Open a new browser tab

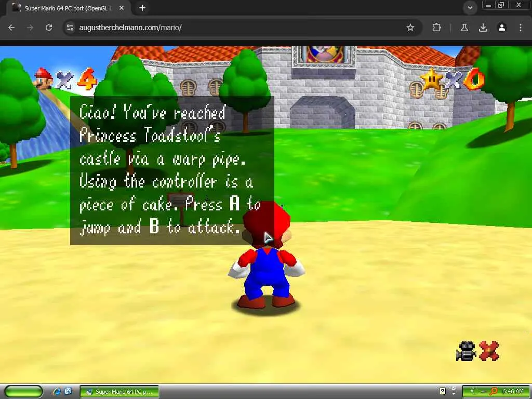coord(142,8)
